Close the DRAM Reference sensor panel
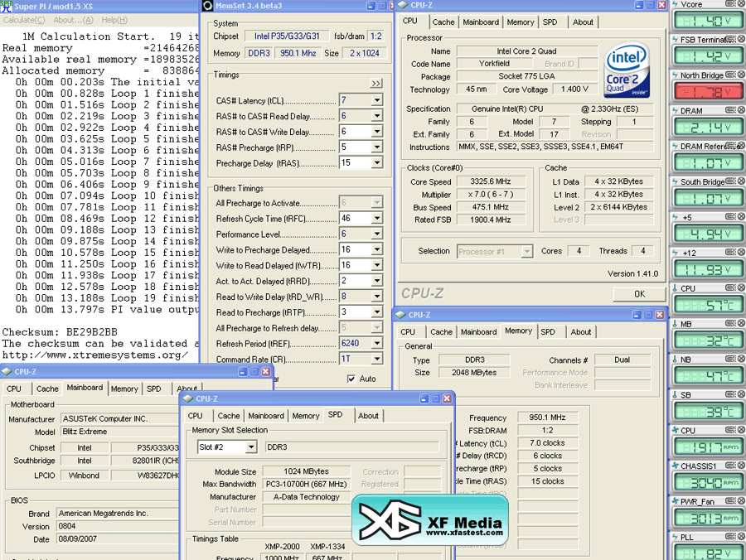Image resolution: width=746 pixels, height=560 pixels. [741, 146]
